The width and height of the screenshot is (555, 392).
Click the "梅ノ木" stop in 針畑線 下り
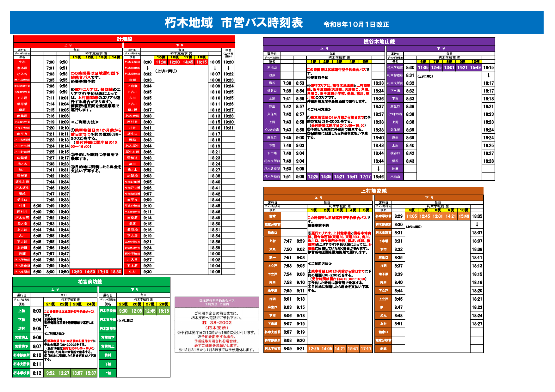click(x=132, y=170)
